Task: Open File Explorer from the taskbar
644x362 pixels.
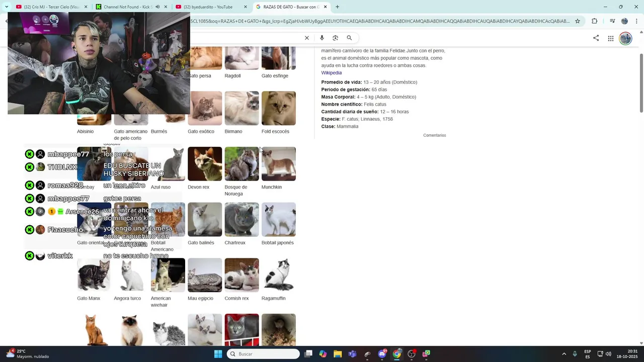Action: pos(338,354)
